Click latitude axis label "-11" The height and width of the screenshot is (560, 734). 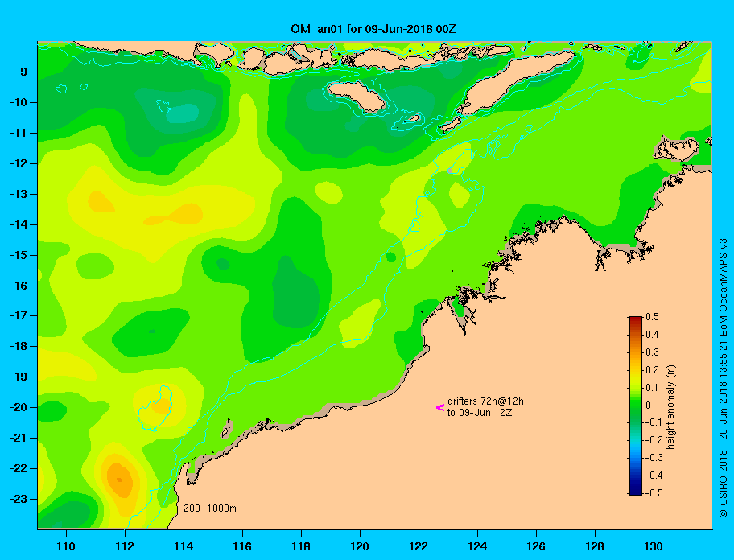[19, 133]
